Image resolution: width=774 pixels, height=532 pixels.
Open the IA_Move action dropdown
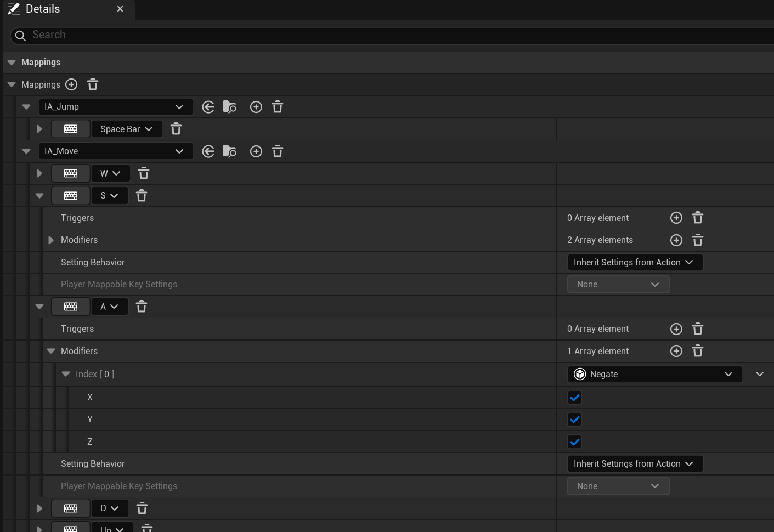click(116, 151)
